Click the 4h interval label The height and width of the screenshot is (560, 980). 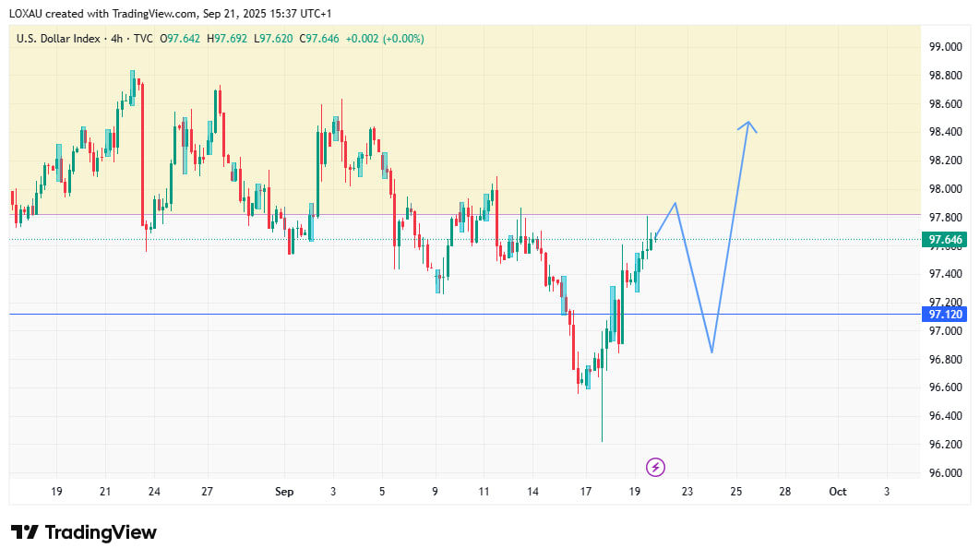coord(114,39)
